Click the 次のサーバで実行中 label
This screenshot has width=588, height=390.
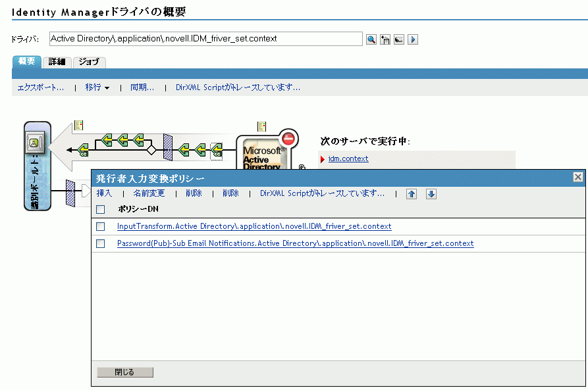point(365,141)
